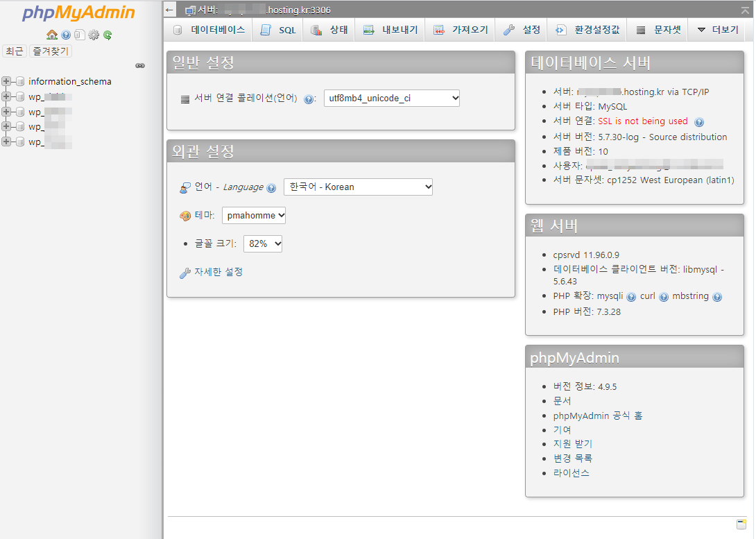This screenshot has height=539, width=756.
Task: Click the wrench icon beside 자세한 설정
Action: pyautogui.click(x=185, y=273)
